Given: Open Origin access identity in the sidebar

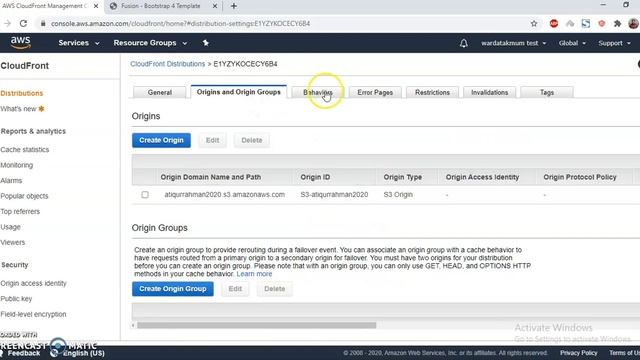Looking at the screenshot, I should click(x=33, y=283).
